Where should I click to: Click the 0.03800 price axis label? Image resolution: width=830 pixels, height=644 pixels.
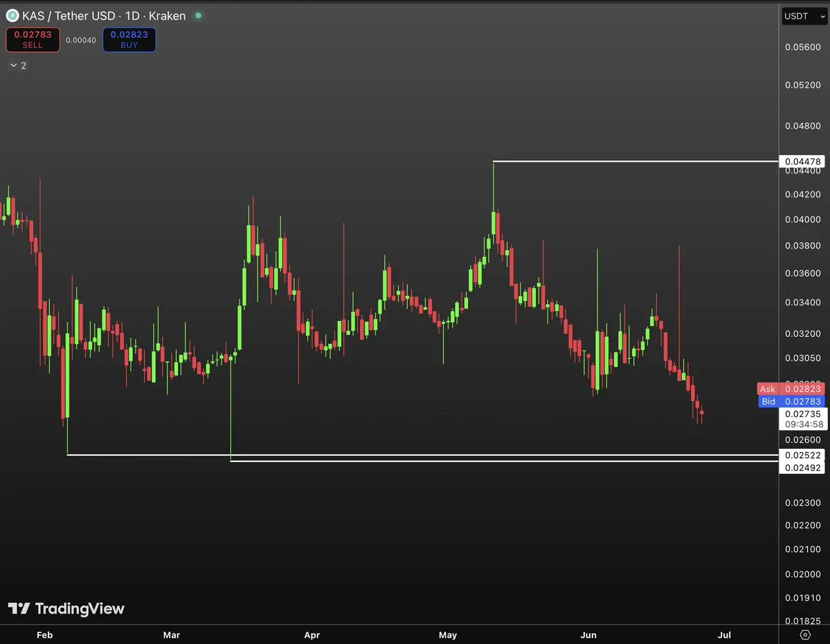pos(803,246)
